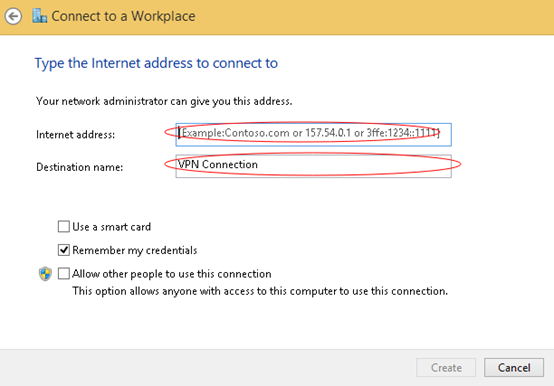This screenshot has width=554, height=386.
Task: Click into the Destination name field with VPN Connection
Action: pos(313,166)
